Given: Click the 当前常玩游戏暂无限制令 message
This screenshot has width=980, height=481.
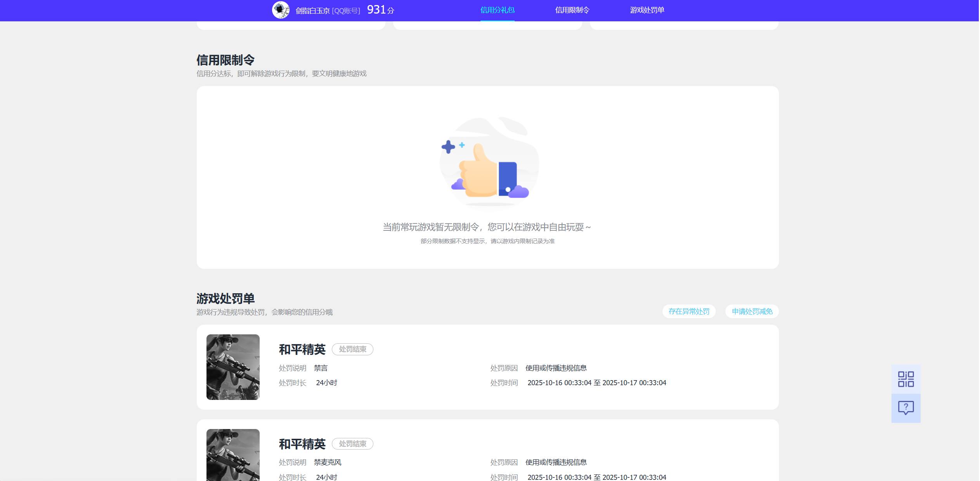Looking at the screenshot, I should (x=487, y=227).
